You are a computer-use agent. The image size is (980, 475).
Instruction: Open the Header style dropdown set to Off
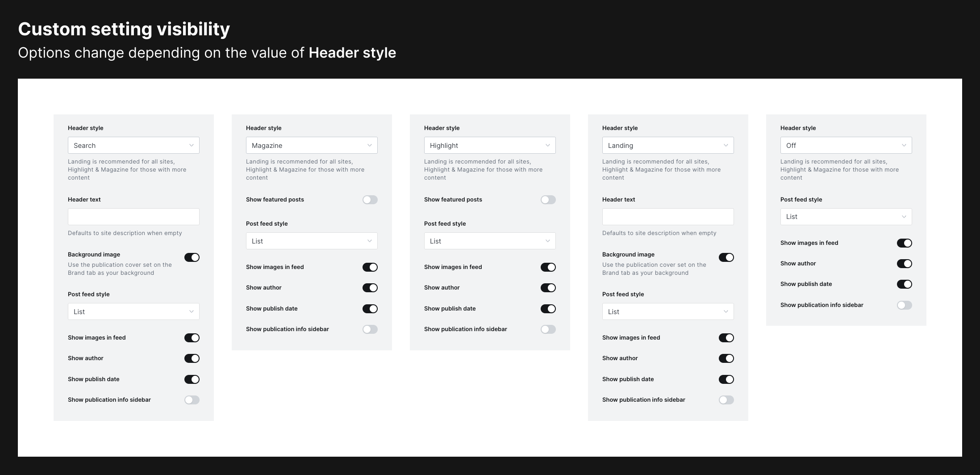click(845, 145)
